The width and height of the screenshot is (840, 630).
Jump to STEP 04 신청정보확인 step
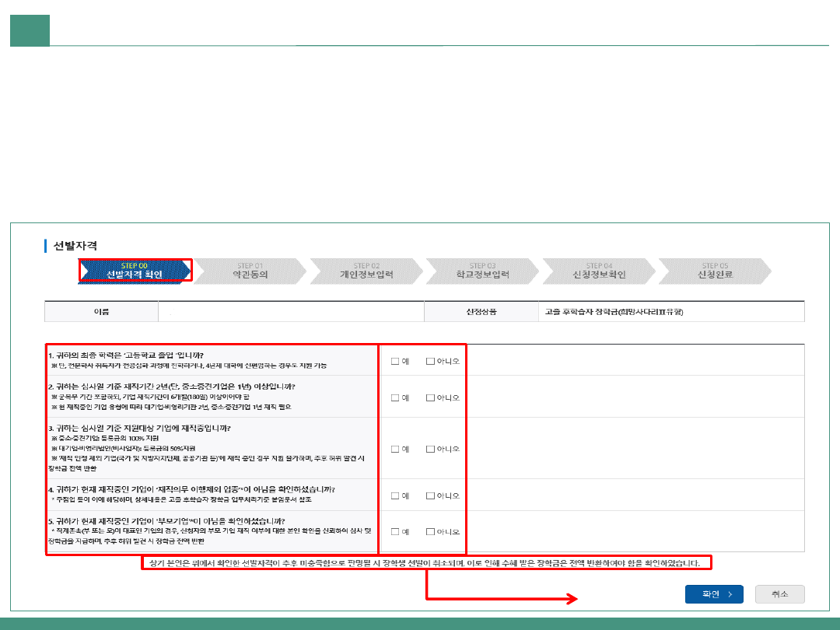click(599, 271)
